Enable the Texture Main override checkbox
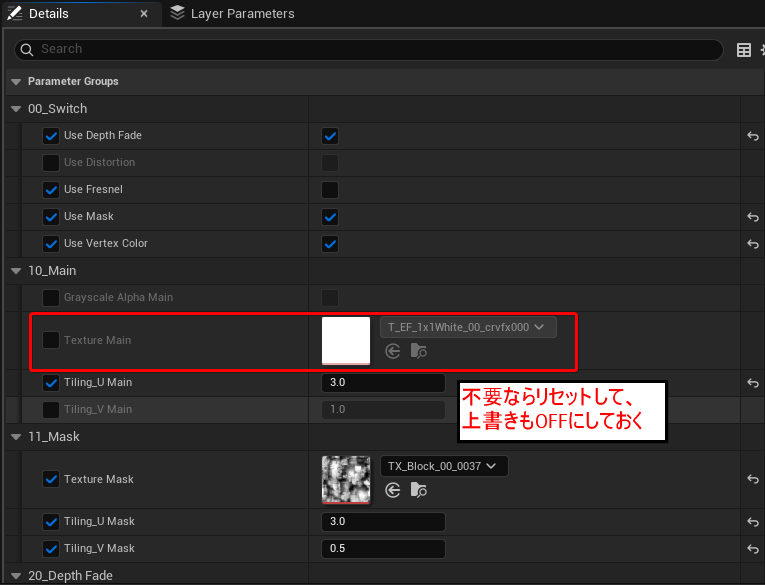The height and width of the screenshot is (585, 765). [x=52, y=340]
